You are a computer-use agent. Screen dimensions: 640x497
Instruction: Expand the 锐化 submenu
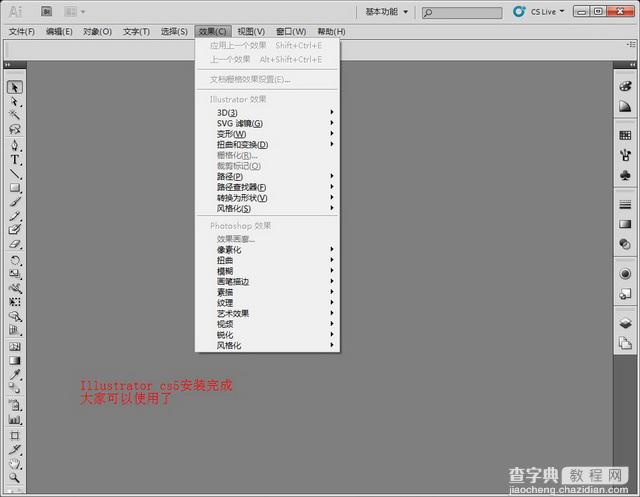(267, 334)
